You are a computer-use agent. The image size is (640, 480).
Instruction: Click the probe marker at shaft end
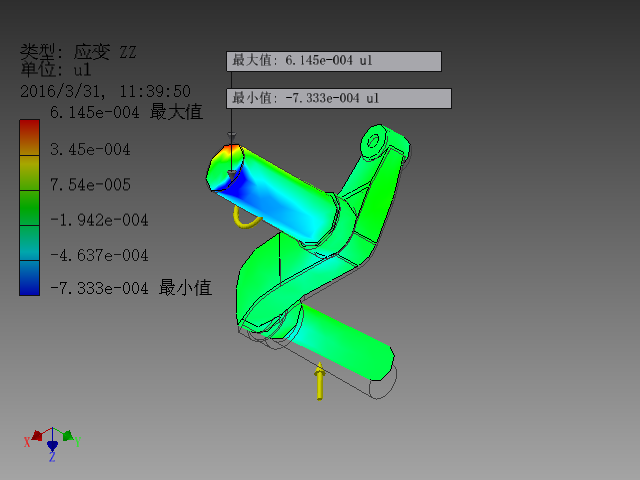coord(231,176)
